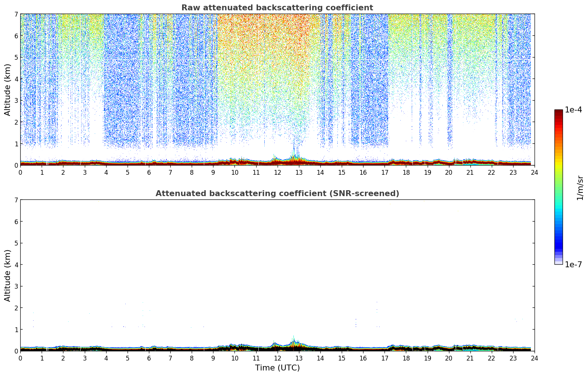Select hour 12 tick label on top plot
The width and height of the screenshot is (588, 376).
277,173
